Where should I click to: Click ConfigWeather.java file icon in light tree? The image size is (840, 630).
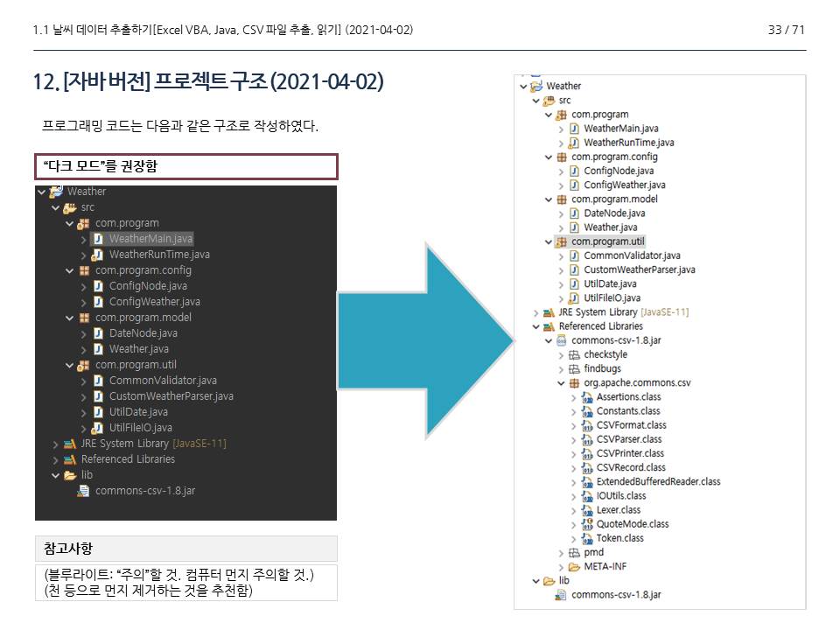click(574, 185)
